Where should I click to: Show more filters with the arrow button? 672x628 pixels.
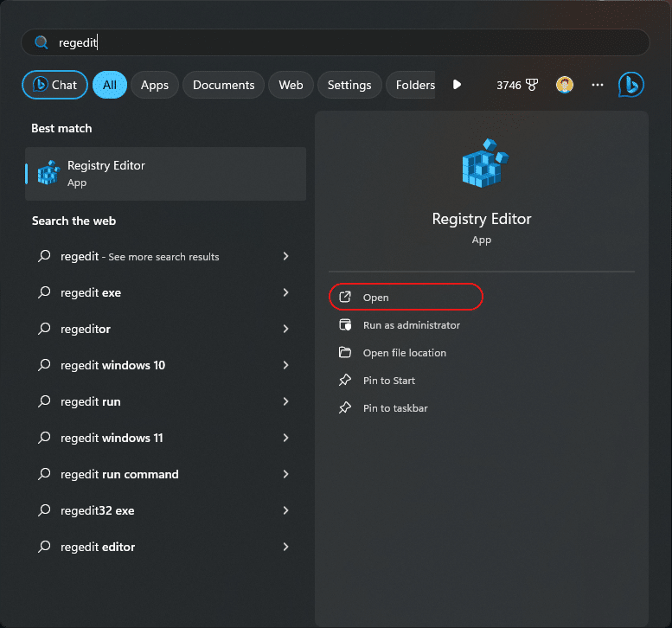pyautogui.click(x=457, y=85)
